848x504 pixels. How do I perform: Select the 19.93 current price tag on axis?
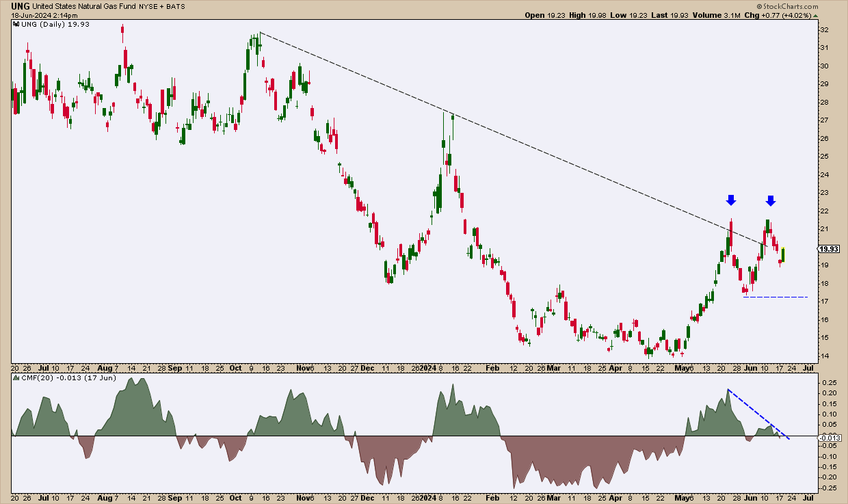click(x=830, y=249)
